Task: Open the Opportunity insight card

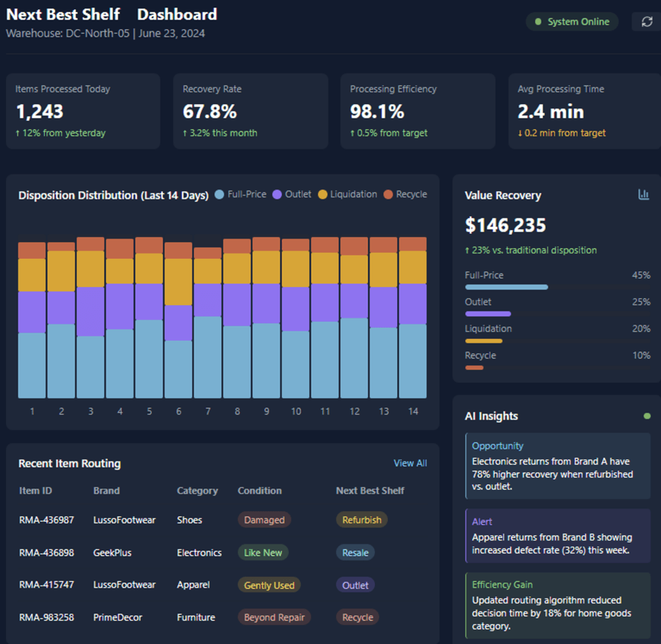Action: (x=557, y=466)
